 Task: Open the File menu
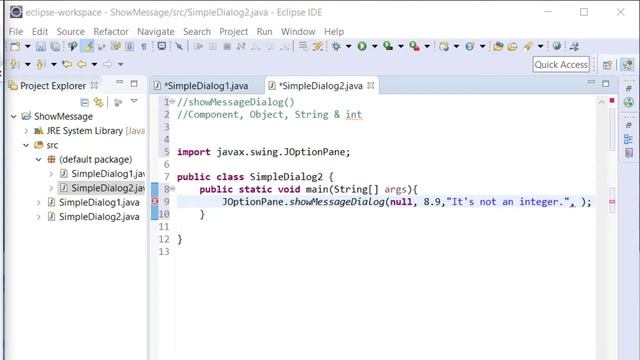click(16, 31)
